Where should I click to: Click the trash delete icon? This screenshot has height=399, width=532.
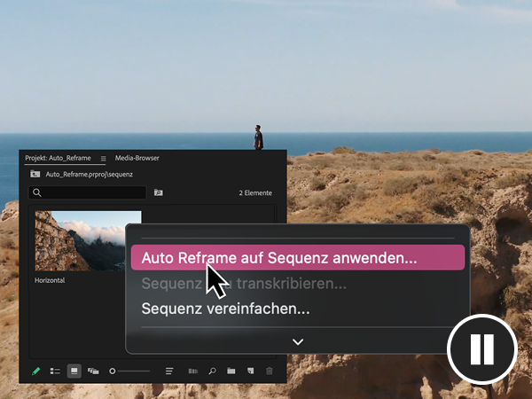tap(269, 371)
